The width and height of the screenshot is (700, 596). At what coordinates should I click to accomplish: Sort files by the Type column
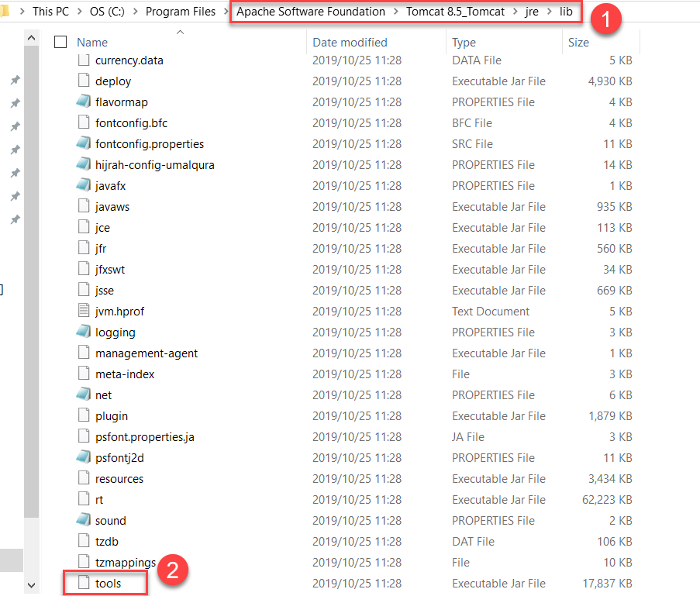click(x=464, y=42)
